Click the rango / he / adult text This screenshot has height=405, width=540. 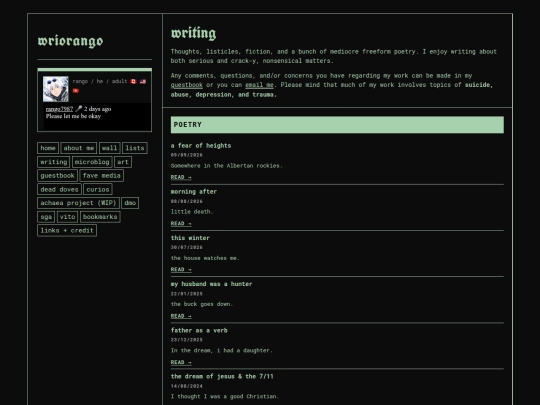(x=100, y=81)
